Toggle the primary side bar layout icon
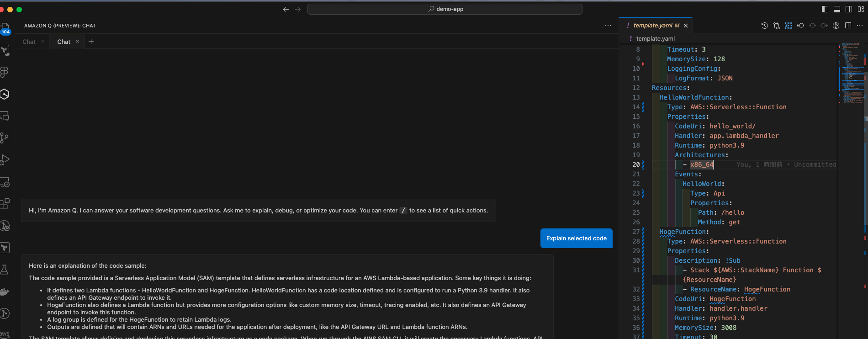This screenshot has width=868, height=339. (x=825, y=9)
